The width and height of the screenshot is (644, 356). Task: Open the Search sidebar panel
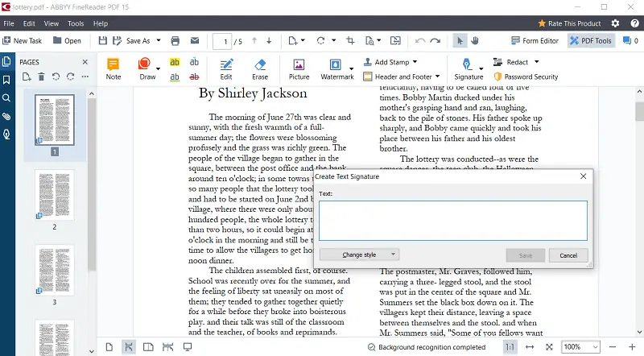(x=6, y=97)
